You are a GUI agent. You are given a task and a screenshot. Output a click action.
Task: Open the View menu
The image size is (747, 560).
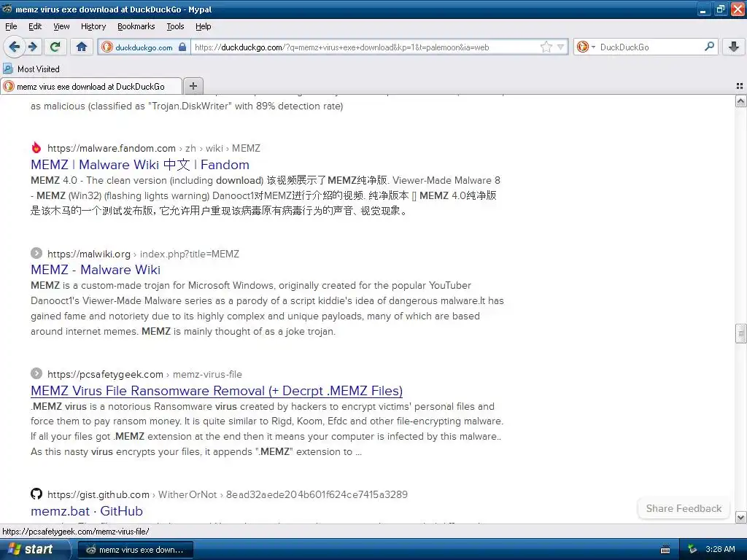click(61, 27)
